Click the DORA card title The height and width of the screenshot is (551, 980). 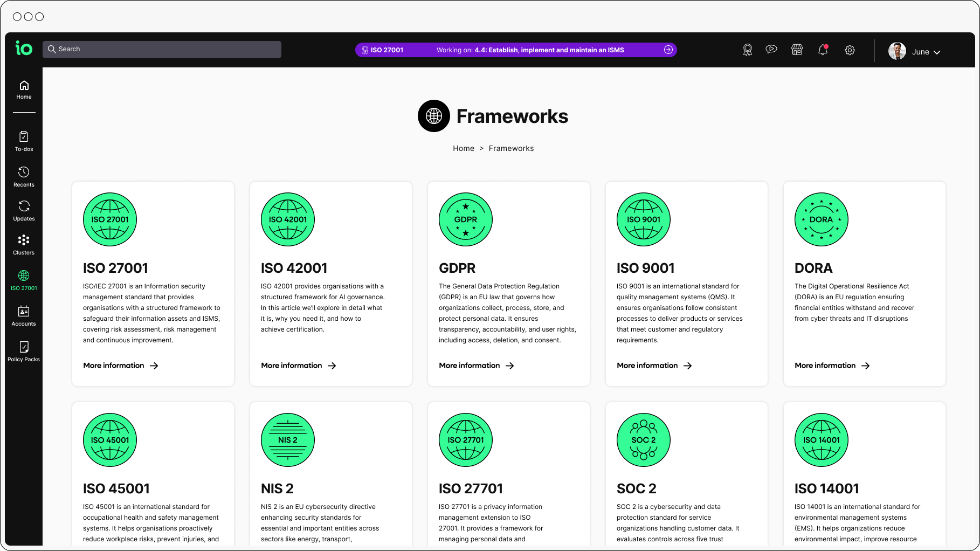pos(813,268)
